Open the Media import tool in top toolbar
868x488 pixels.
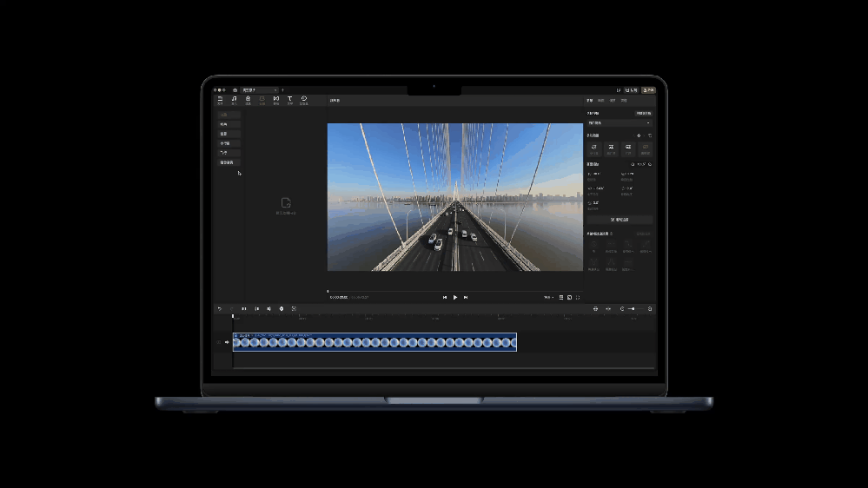(x=220, y=100)
